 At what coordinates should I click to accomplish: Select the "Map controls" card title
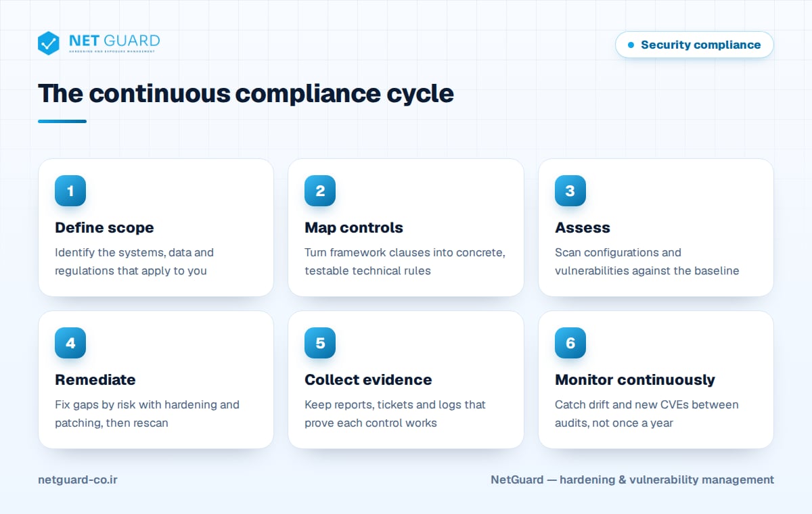pos(354,228)
